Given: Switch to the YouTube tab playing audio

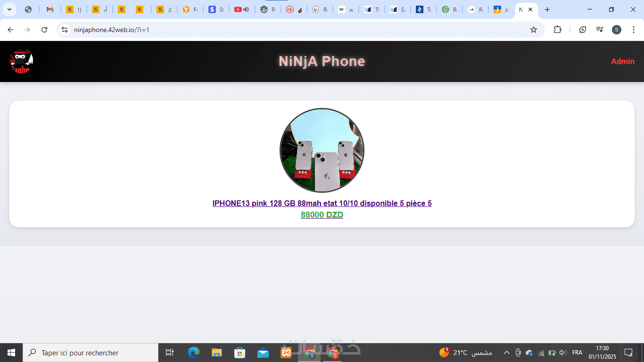Looking at the screenshot, I should tap(242, 9).
